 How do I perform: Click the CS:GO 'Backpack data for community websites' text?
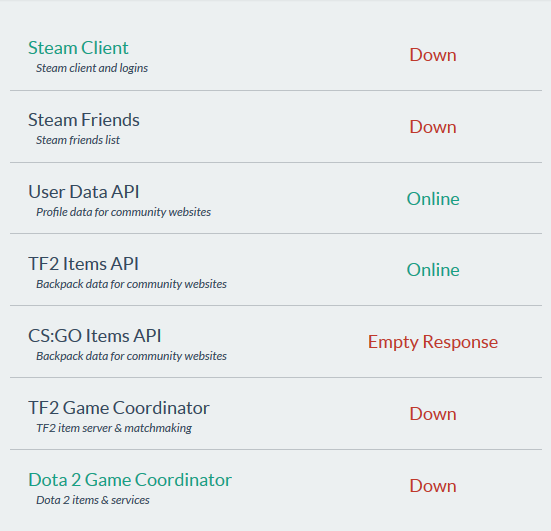click(x=131, y=356)
